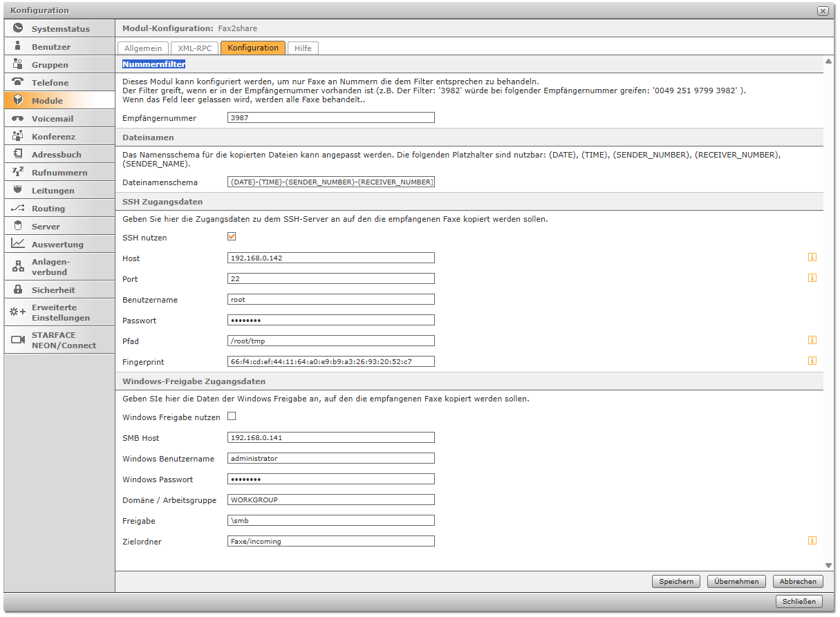Go to STARFACE NEON/Connect camera icon

point(18,340)
